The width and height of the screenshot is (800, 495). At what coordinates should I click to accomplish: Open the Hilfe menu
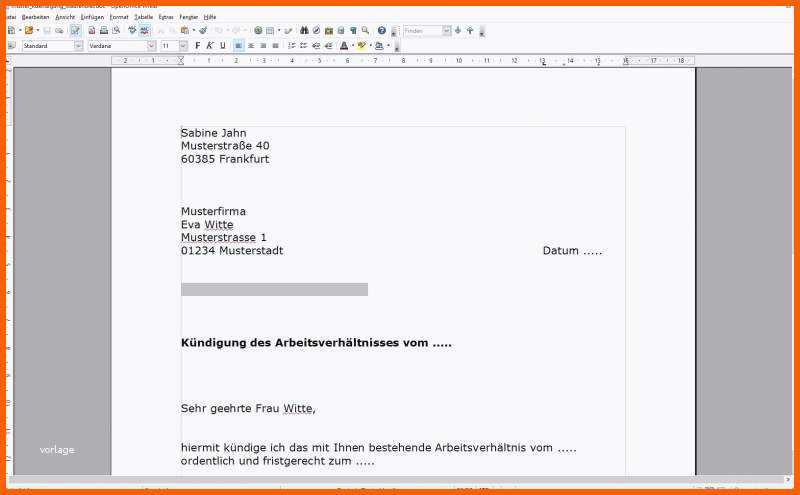210,17
